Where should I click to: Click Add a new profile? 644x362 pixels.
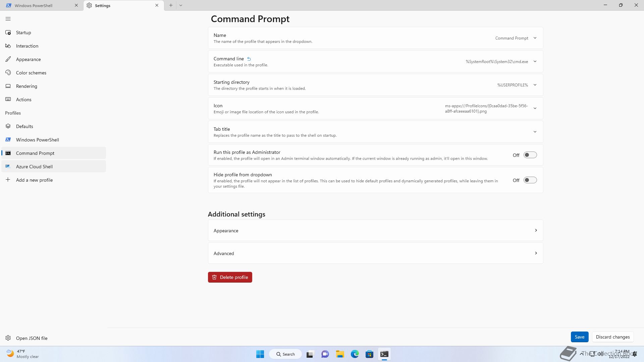tap(54, 180)
